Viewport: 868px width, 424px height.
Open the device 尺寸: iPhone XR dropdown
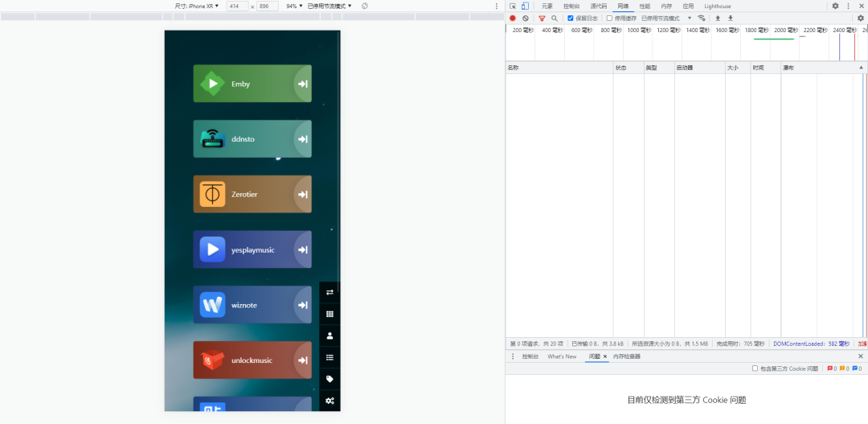click(x=197, y=6)
